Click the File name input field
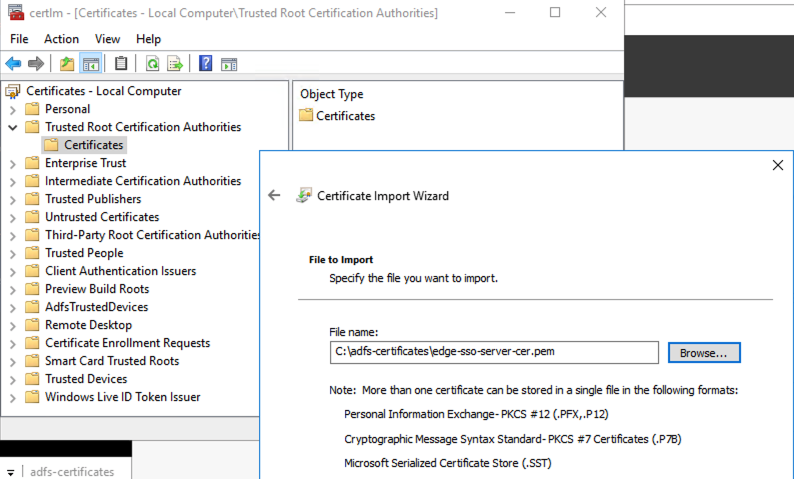 click(x=494, y=352)
